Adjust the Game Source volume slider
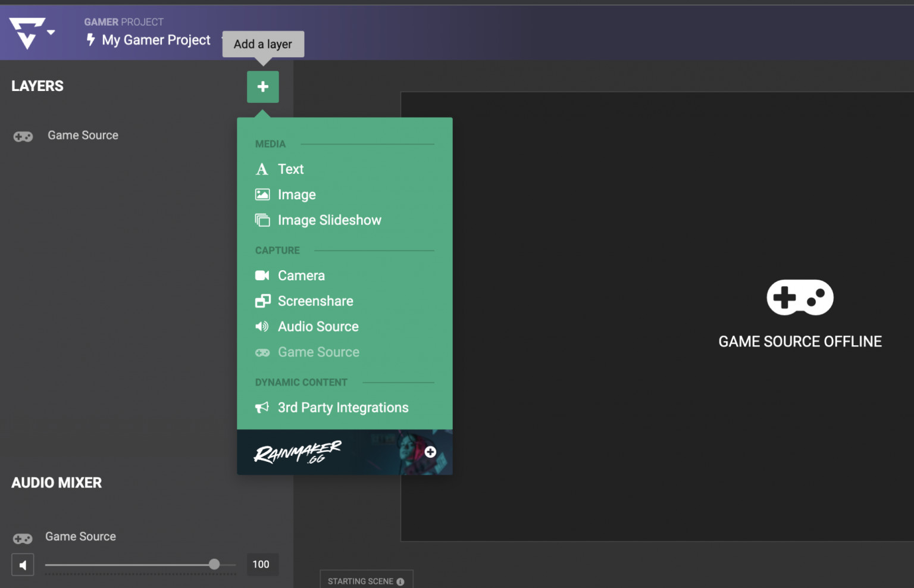Screen dimensions: 914x588 pos(214,564)
